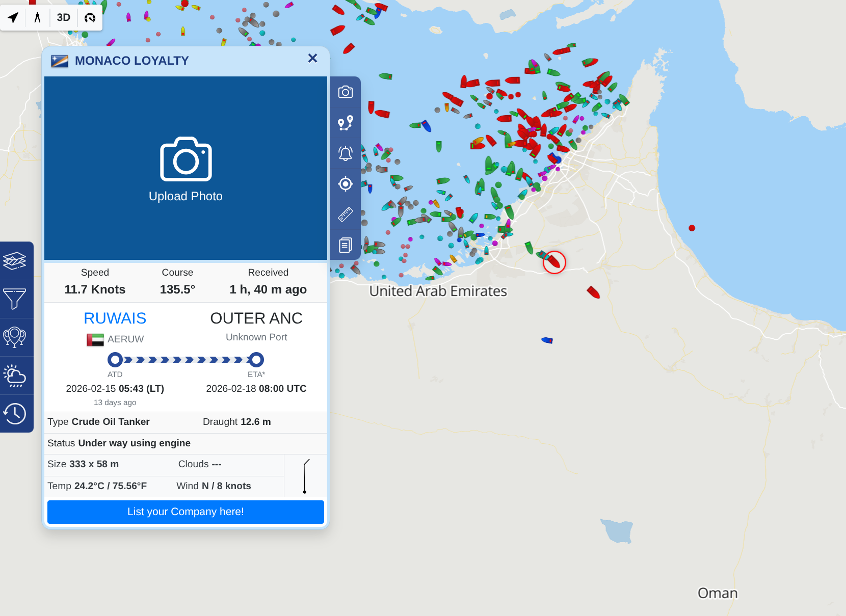This screenshot has width=846, height=616.
Task: Select the divider compass measuring tool
Action: coord(37,17)
